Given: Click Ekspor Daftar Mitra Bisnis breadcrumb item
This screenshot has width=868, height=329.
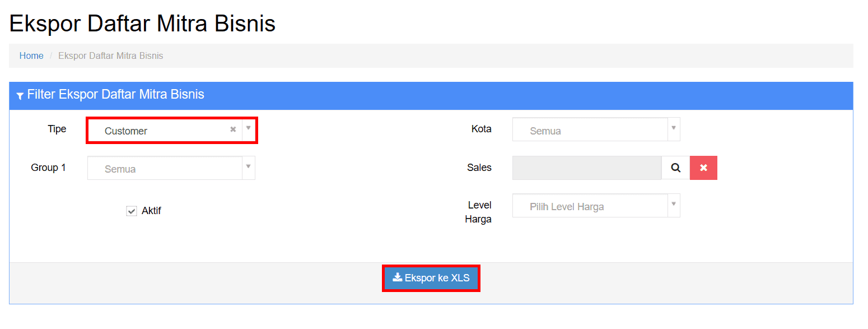Looking at the screenshot, I should tap(111, 55).
